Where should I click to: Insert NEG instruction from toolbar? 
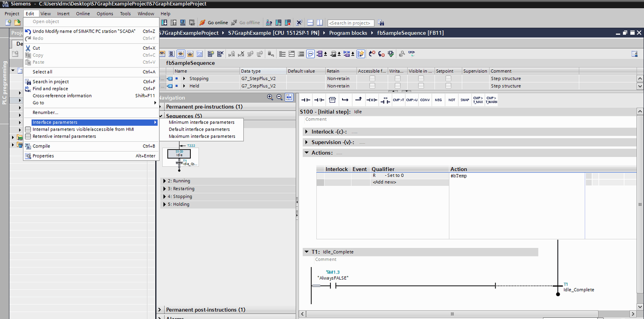point(438,100)
